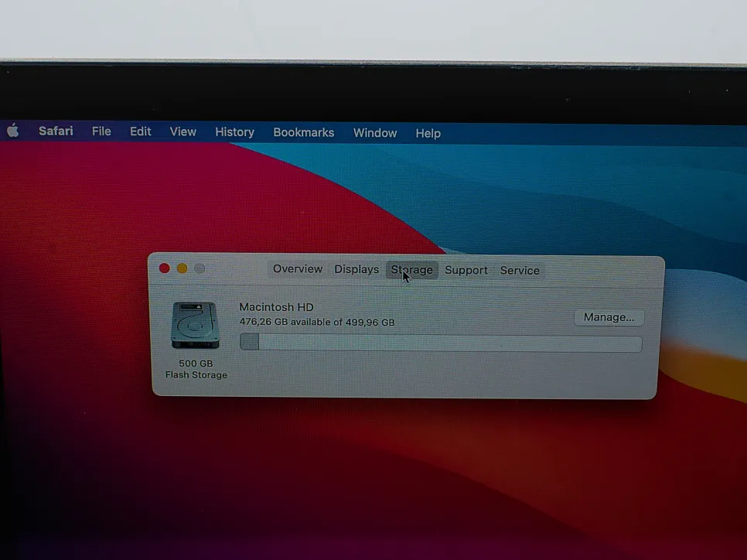Switch to the Displays tab
This screenshot has height=560, width=747.
point(356,269)
